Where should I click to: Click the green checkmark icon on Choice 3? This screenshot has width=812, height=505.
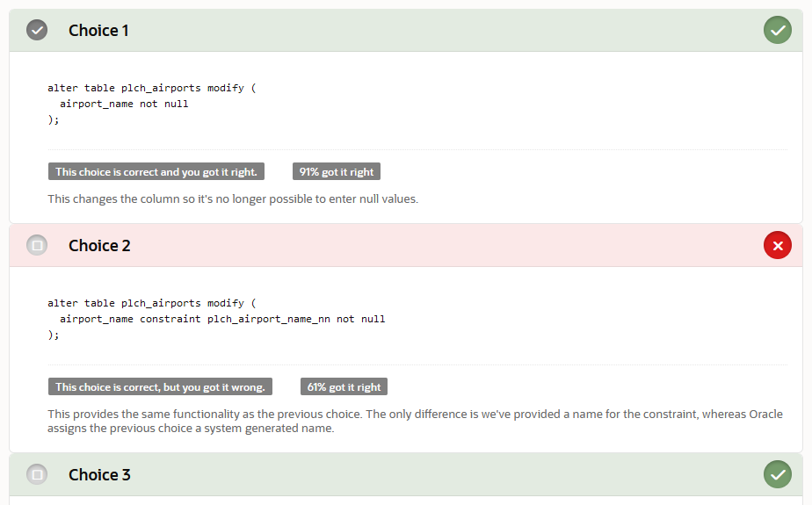click(x=777, y=475)
